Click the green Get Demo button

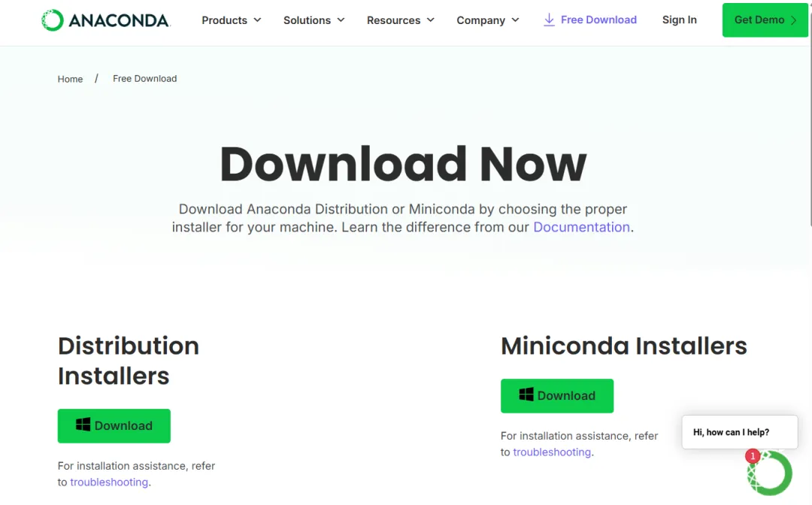pos(765,20)
